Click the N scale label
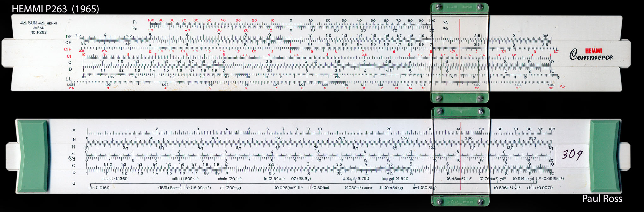 pyautogui.click(x=74, y=139)
